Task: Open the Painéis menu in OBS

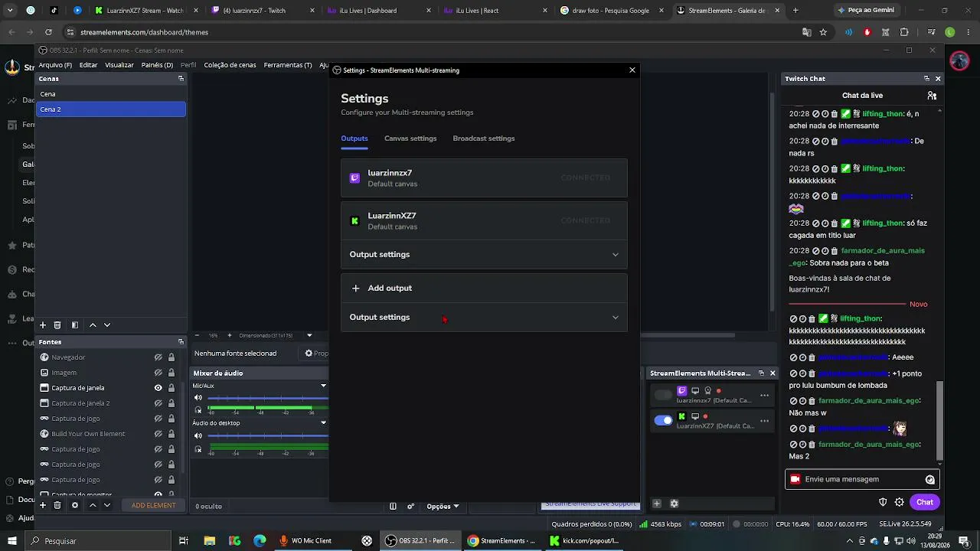Action: coord(157,65)
